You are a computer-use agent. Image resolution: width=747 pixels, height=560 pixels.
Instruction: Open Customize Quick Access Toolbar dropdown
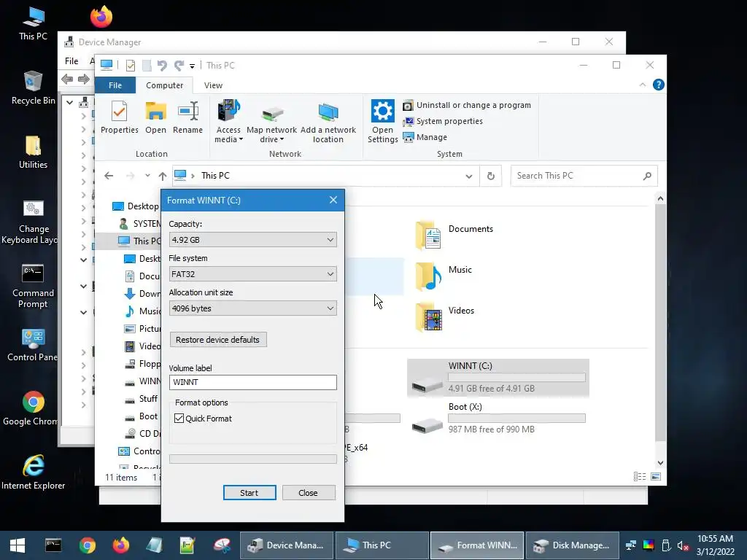coord(192,66)
